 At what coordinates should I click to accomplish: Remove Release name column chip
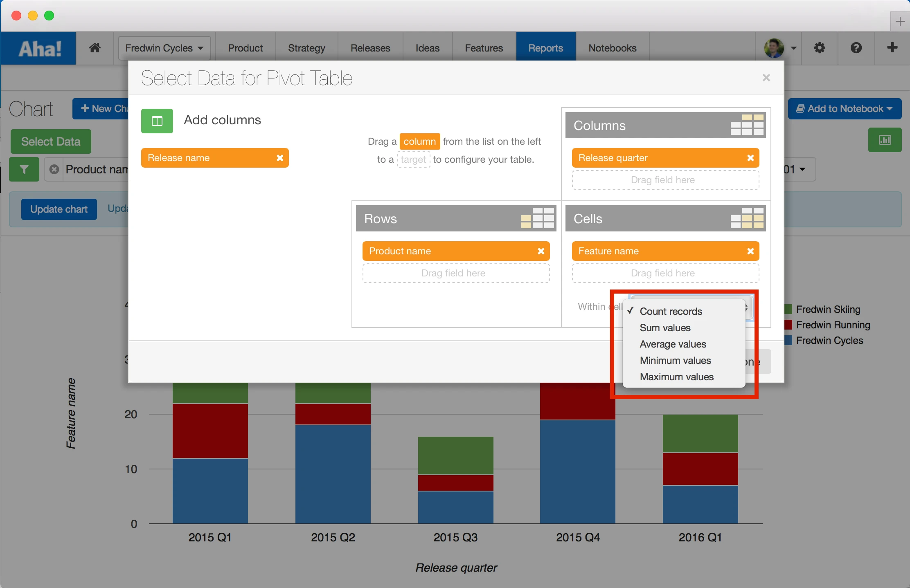point(280,158)
